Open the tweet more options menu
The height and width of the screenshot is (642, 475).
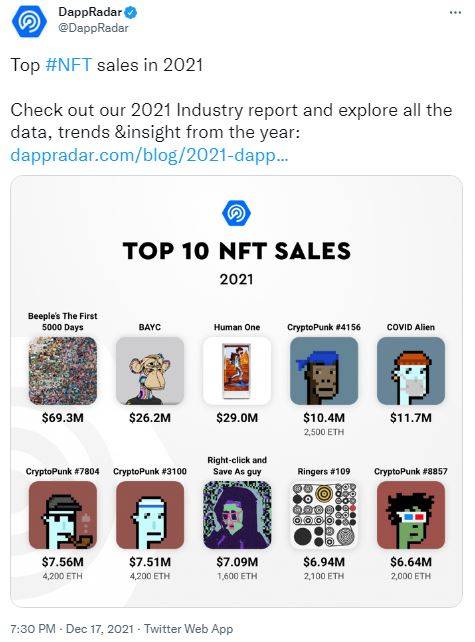tap(455, 13)
